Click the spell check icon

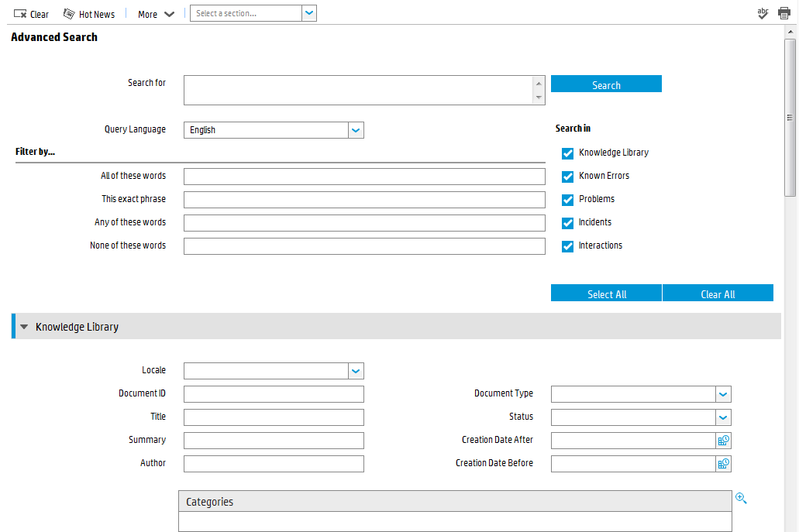(763, 13)
